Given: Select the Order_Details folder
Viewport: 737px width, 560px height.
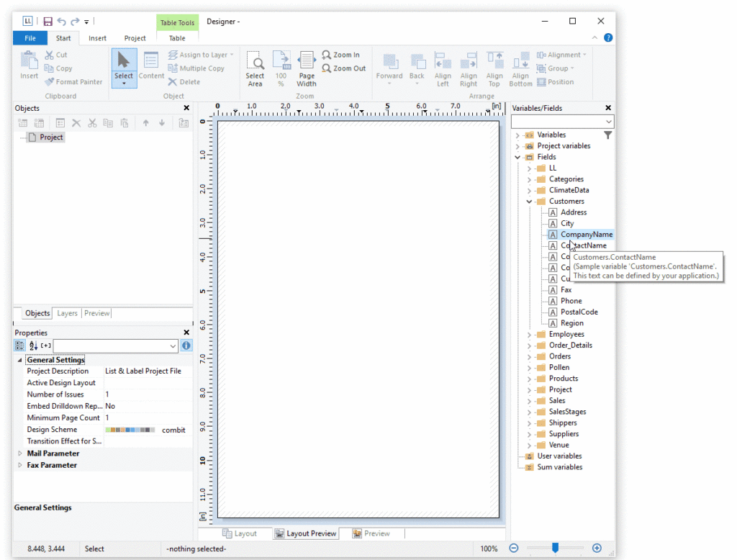Looking at the screenshot, I should (x=565, y=346).
